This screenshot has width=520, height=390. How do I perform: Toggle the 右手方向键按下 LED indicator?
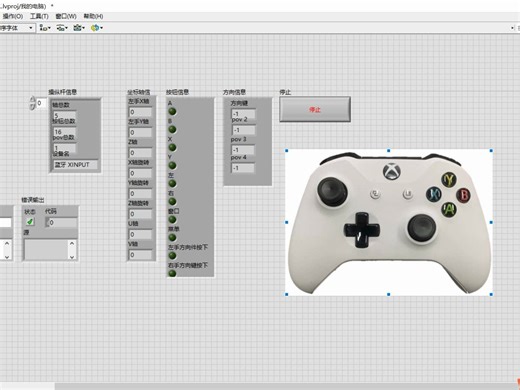click(172, 274)
